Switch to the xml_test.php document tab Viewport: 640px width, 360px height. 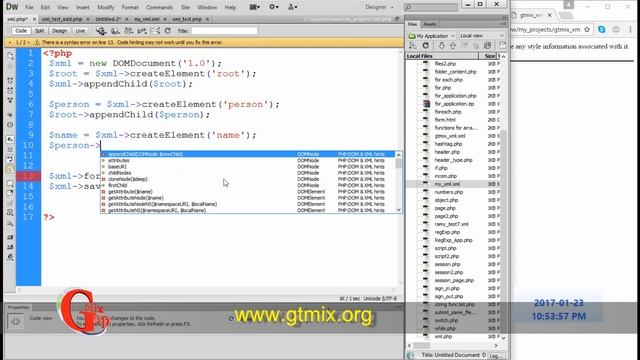[x=187, y=19]
